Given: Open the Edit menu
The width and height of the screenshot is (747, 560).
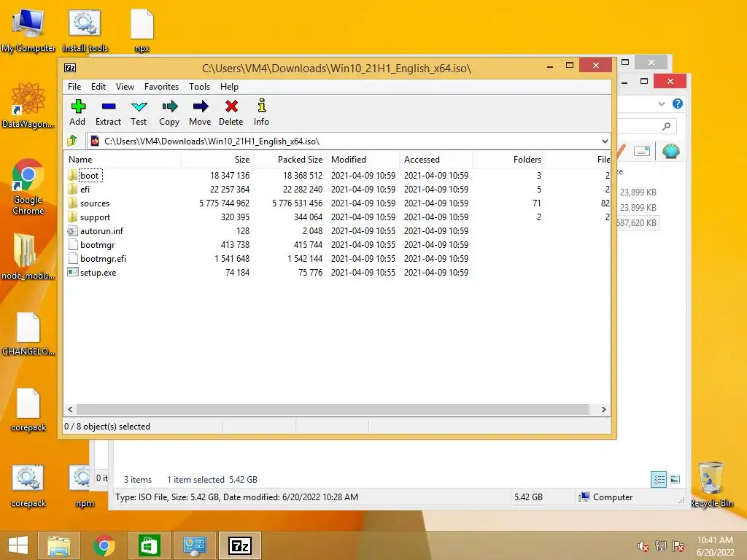Looking at the screenshot, I should tap(98, 87).
